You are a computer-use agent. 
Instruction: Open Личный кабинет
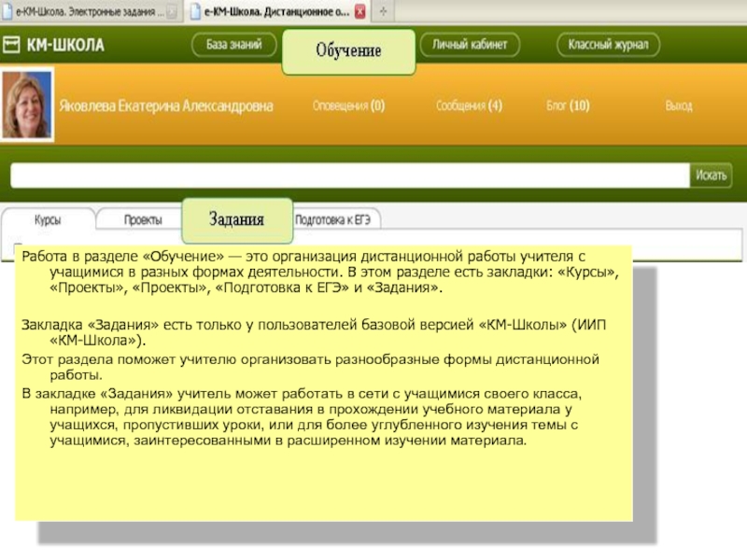point(470,45)
